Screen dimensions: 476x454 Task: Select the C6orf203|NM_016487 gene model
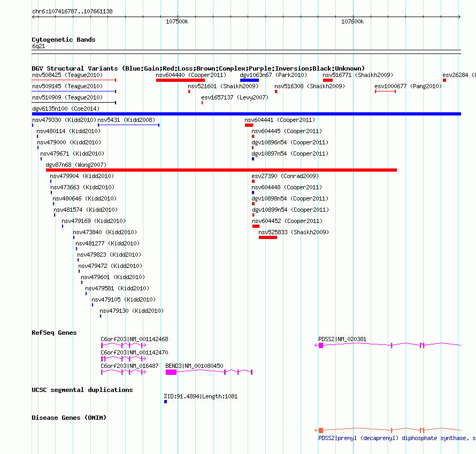coord(124,372)
